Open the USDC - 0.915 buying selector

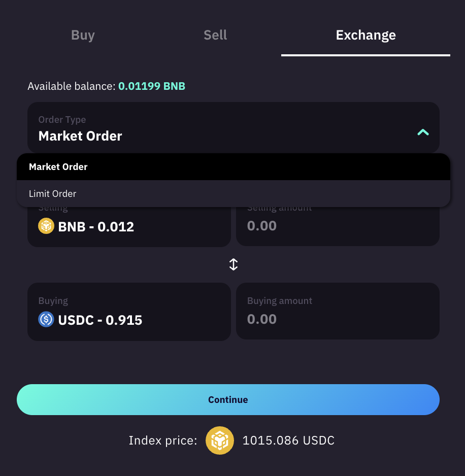click(x=100, y=320)
